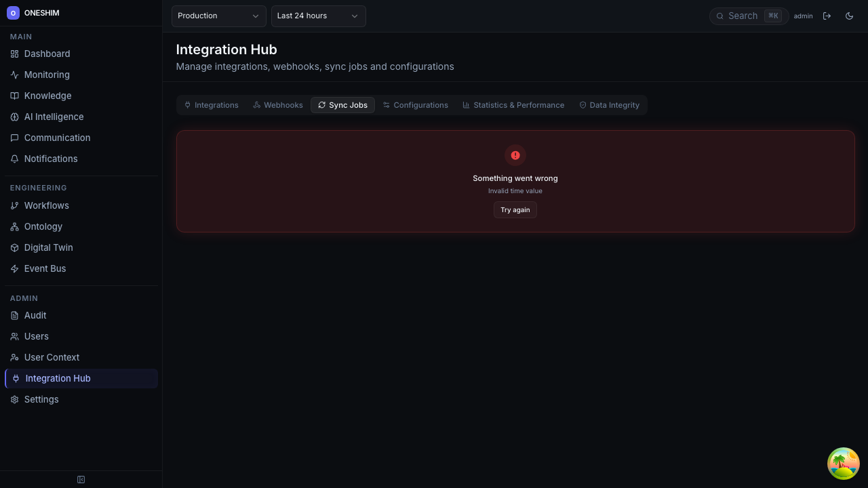Click the error alert icon
The height and width of the screenshot is (488, 868).
tap(515, 155)
